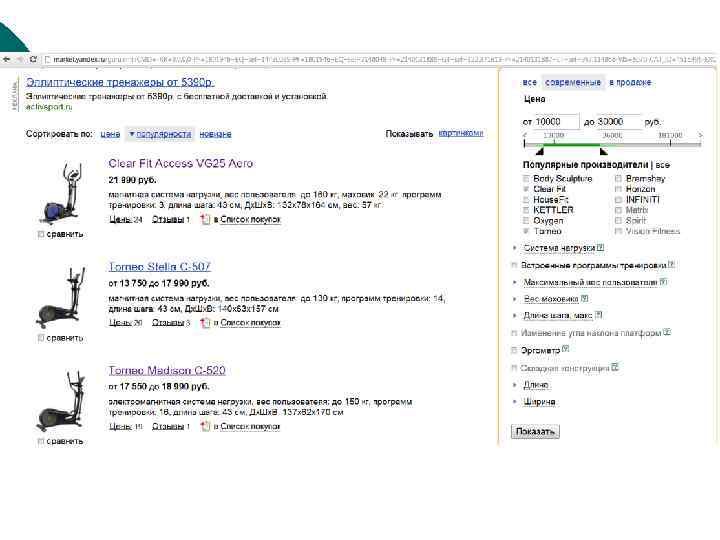Click the green price range bar
The height and width of the screenshot is (540, 720).
point(571,145)
